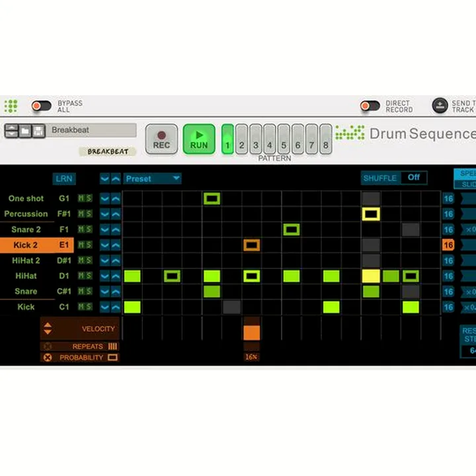This screenshot has height=476, width=476.
Task: Click the up chevron beside Preset
Action: [x=116, y=178]
